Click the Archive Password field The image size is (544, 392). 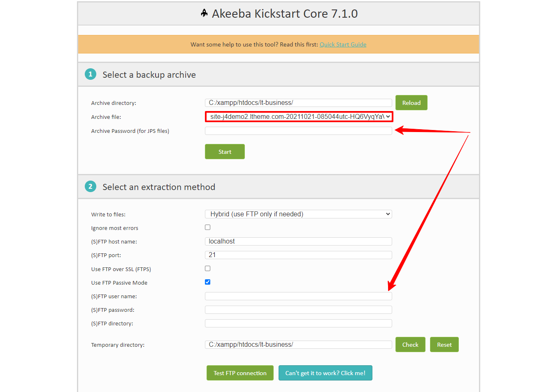(298, 131)
